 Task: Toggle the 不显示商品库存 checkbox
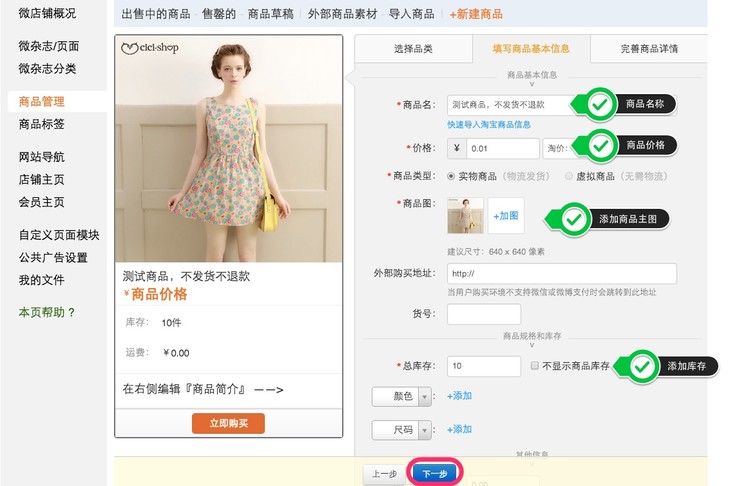point(534,365)
